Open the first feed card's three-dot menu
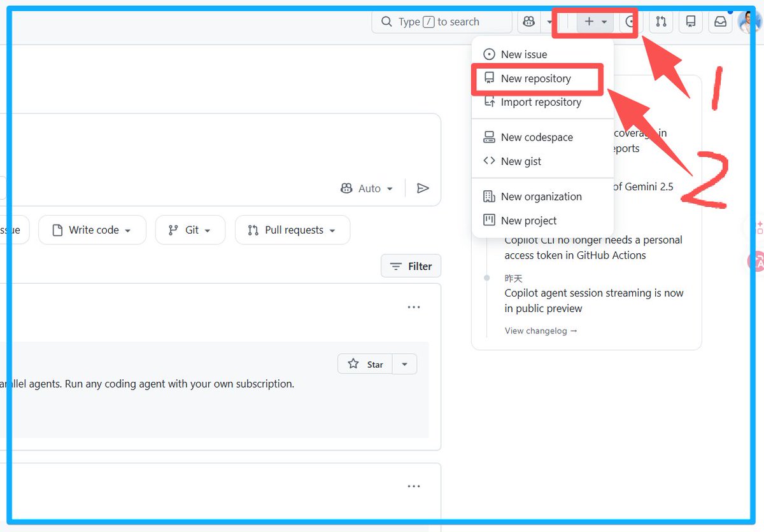 pos(414,307)
